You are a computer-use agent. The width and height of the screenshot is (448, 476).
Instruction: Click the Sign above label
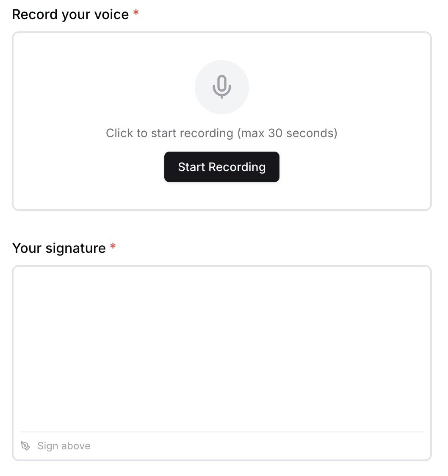point(64,446)
